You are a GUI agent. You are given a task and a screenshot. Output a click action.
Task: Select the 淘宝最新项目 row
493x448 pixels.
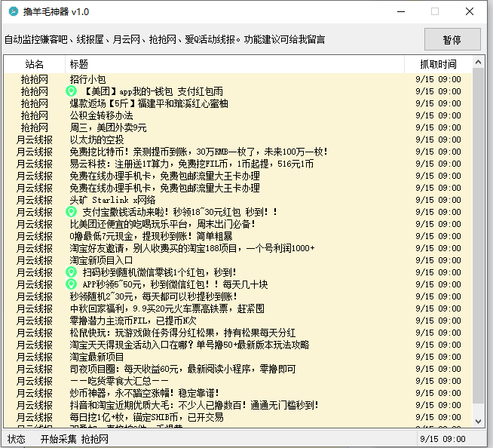[96, 357]
